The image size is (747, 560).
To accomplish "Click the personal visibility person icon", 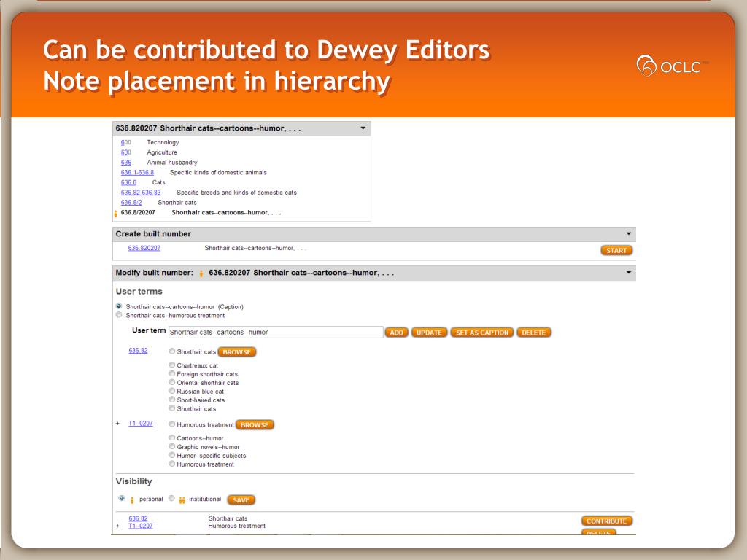I will click(132, 500).
